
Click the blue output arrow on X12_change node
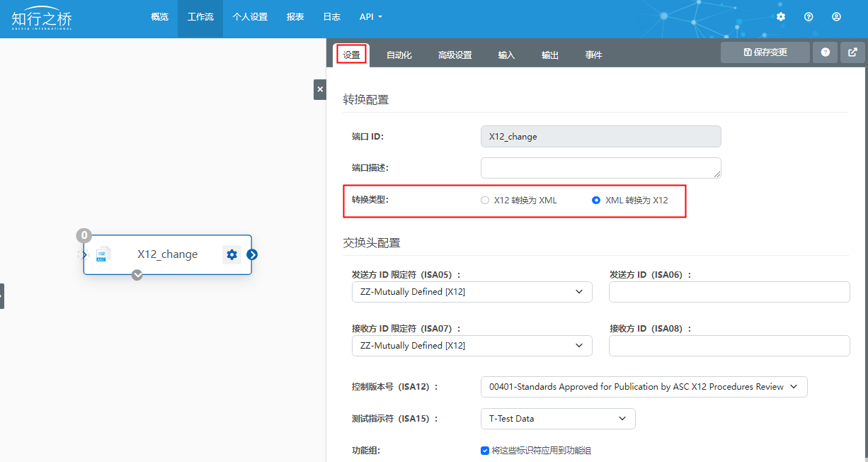(x=252, y=254)
